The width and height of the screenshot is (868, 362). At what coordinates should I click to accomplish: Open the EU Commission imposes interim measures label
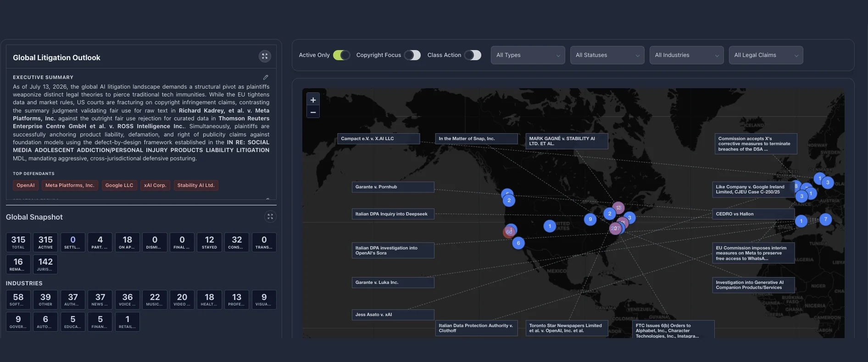click(x=753, y=253)
